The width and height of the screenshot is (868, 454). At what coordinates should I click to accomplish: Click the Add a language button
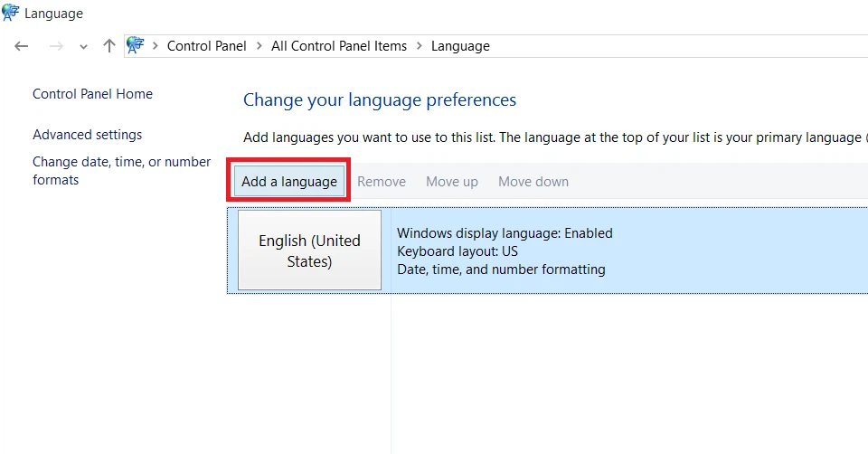(289, 182)
